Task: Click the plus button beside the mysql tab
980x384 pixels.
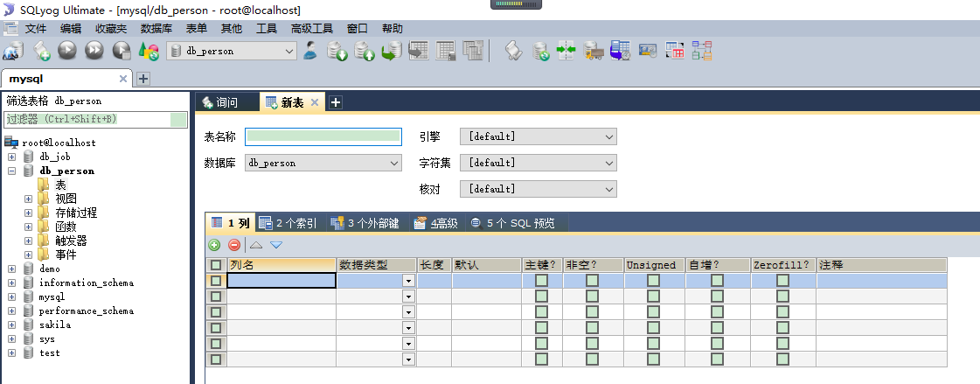Action: [x=143, y=79]
